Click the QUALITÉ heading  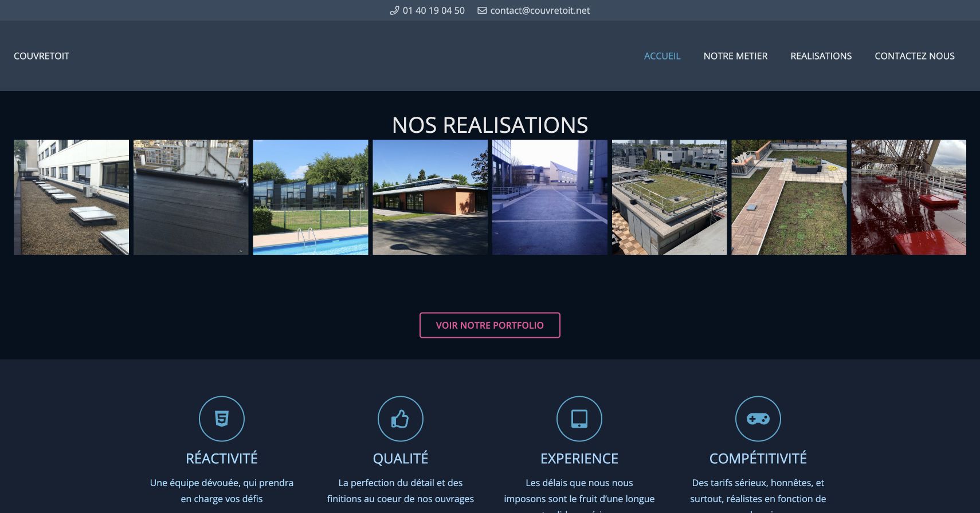pos(401,458)
